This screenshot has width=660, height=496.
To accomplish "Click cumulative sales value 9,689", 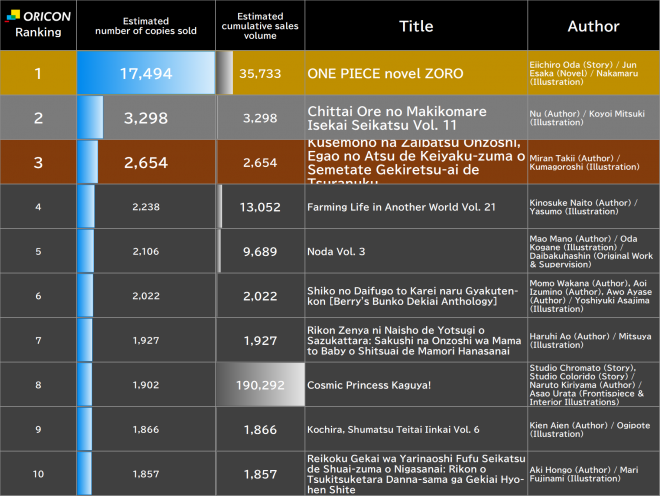I will [x=260, y=252].
